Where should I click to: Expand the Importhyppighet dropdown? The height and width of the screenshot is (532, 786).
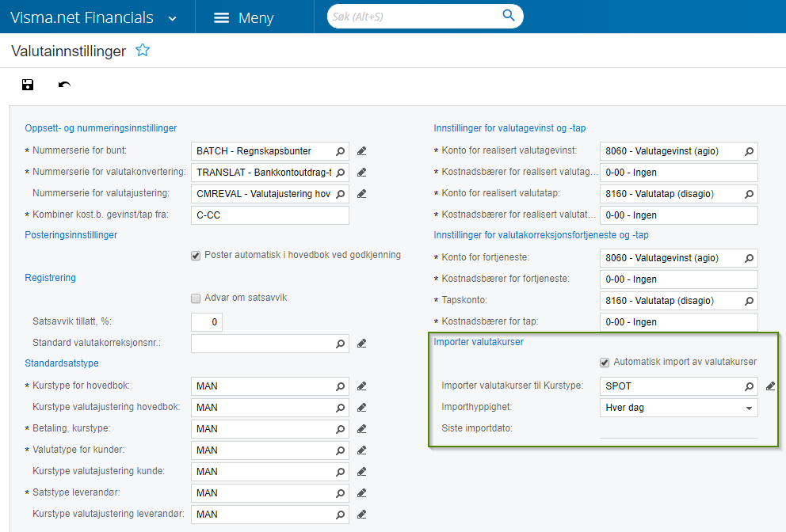(749, 408)
